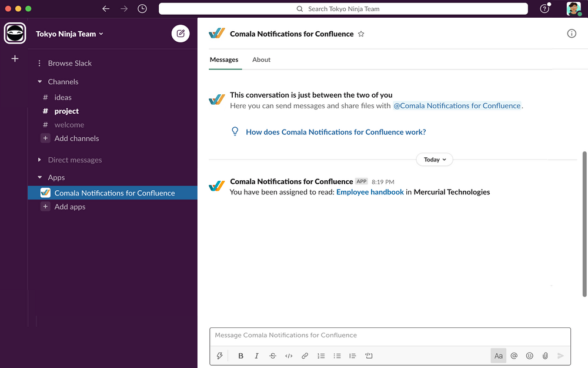Select the Tokyo Ninja Team workspace icon
The image size is (588, 368).
pos(15,33)
